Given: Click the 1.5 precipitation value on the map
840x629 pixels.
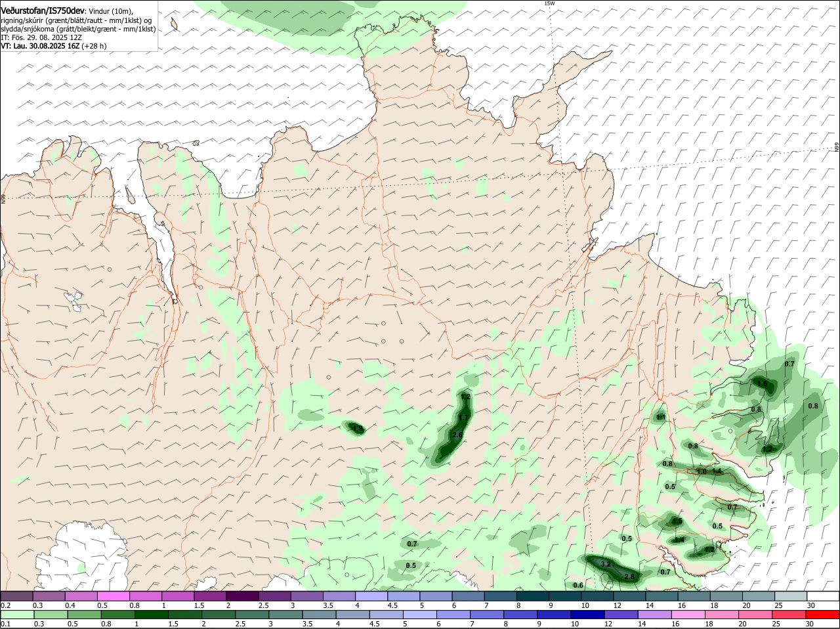Looking at the screenshot, I should pyautogui.click(x=677, y=521).
